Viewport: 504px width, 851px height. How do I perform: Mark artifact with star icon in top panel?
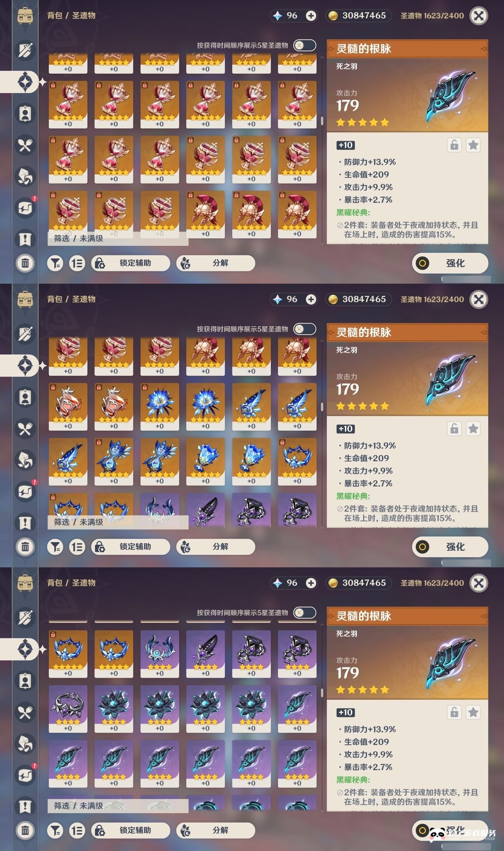[473, 145]
